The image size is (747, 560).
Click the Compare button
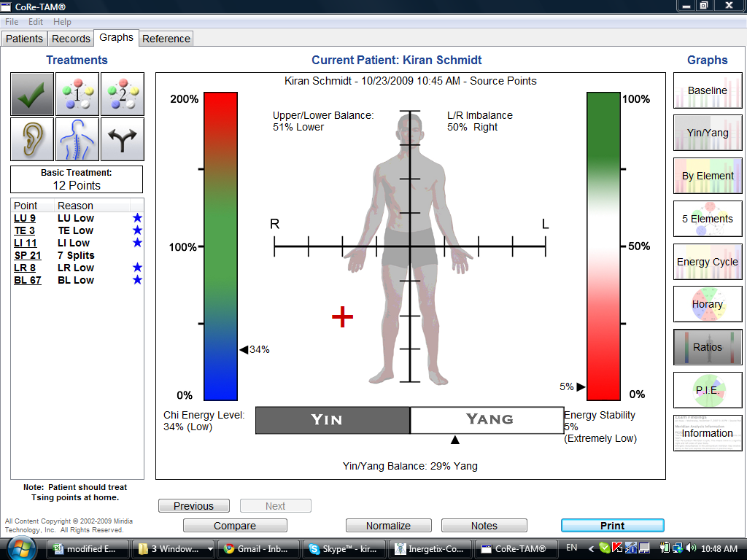pyautogui.click(x=235, y=525)
